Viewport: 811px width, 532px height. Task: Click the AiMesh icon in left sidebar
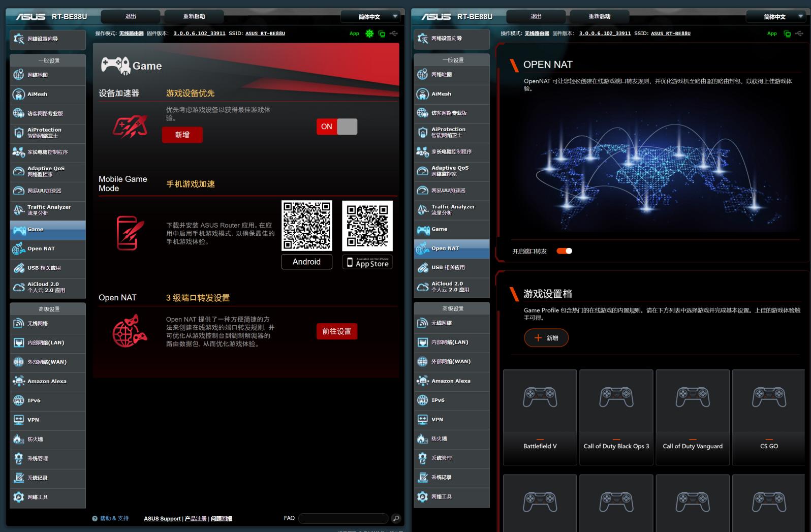[x=19, y=95]
